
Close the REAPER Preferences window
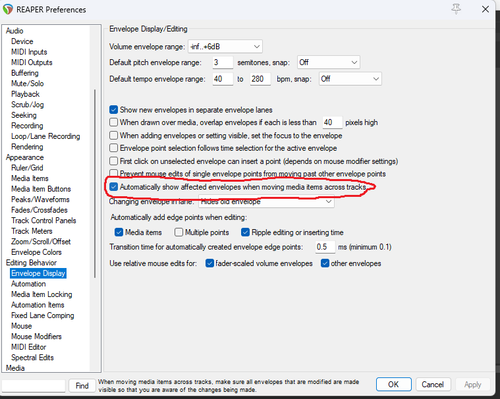[485, 9]
